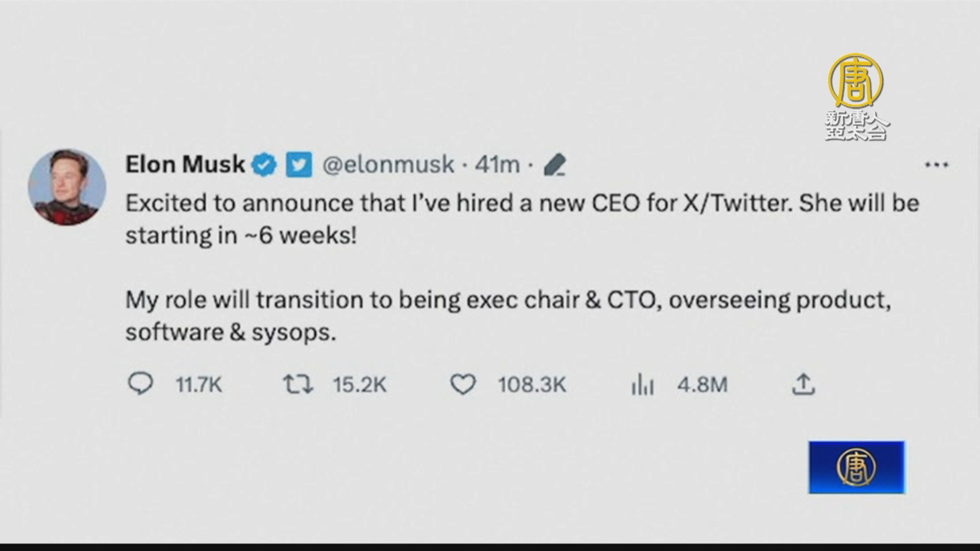Click the Elon Musk display name
Image resolution: width=980 pixels, height=551 pixels.
(x=185, y=164)
